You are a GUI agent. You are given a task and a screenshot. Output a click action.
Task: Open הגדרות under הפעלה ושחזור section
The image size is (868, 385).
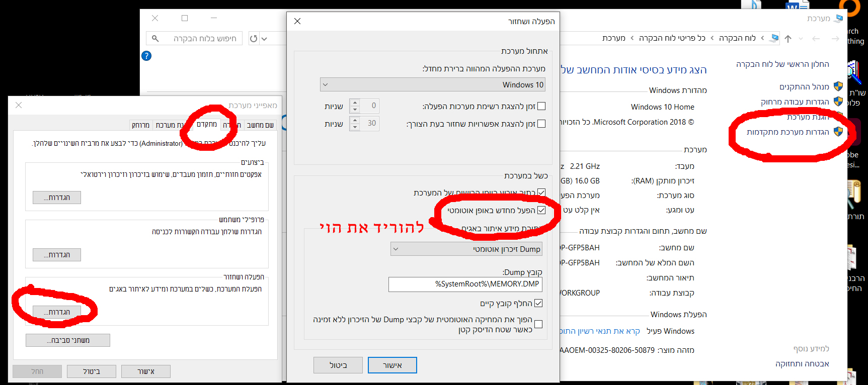coord(57,312)
